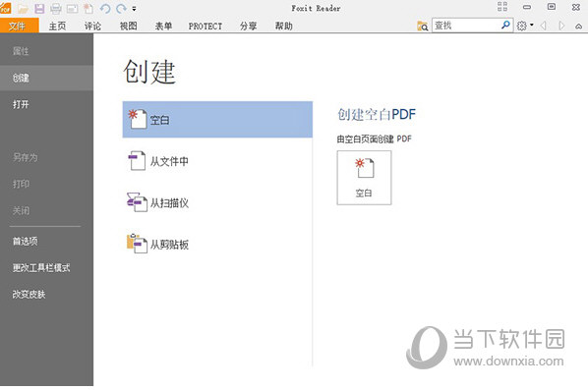Select 属性 properties in sidebar
Screen dimensions: 588x390
point(46,51)
